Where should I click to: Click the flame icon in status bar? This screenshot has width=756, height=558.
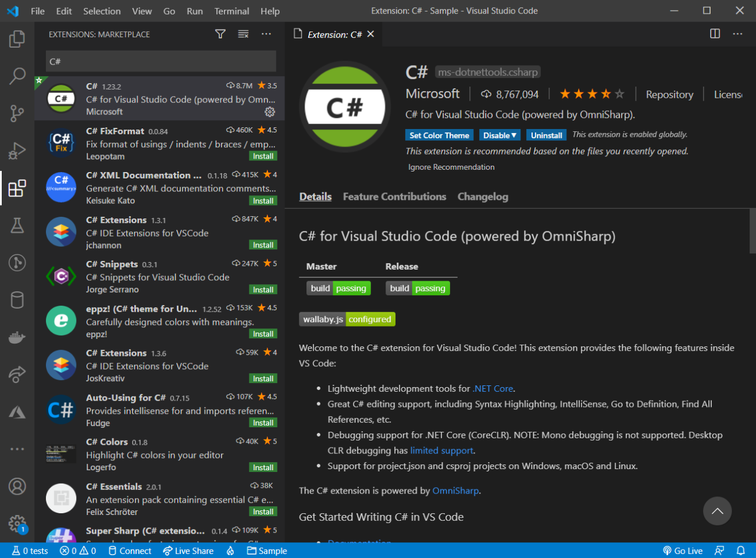(x=230, y=550)
